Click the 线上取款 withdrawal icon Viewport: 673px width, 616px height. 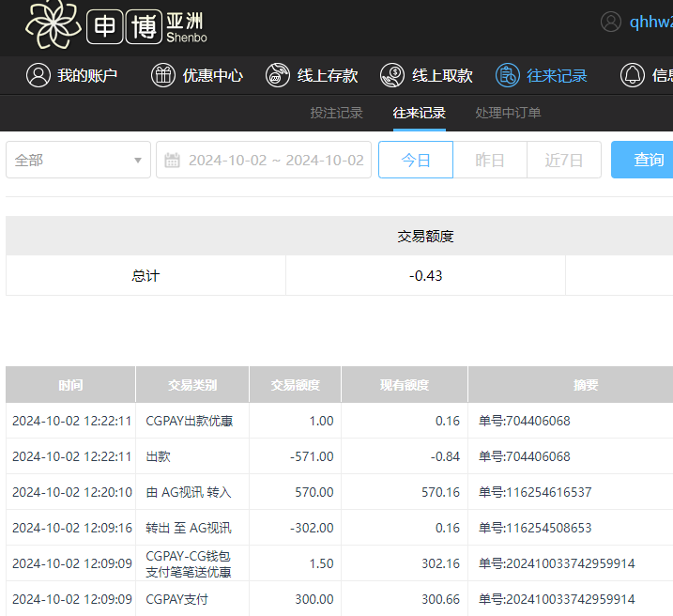point(392,76)
